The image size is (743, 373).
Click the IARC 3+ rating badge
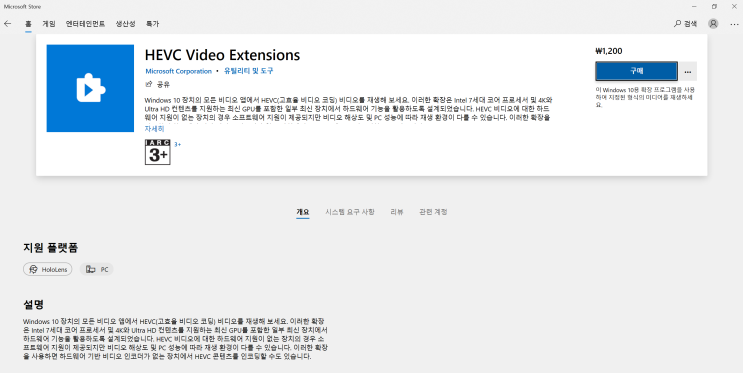[157, 152]
